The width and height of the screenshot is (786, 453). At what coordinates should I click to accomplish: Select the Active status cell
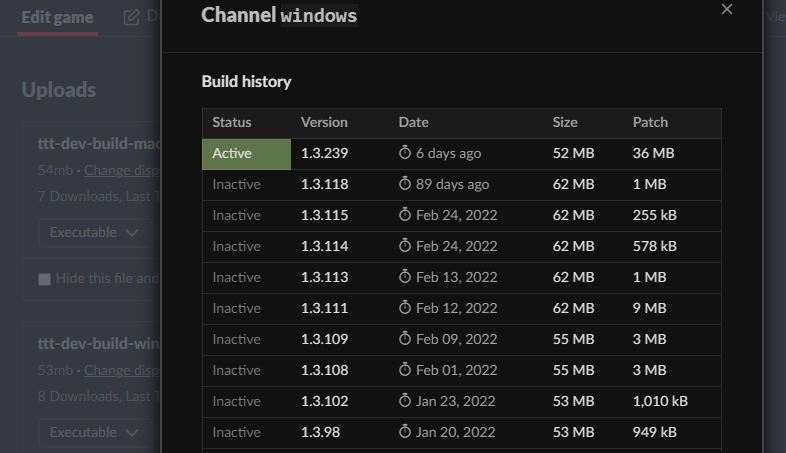tap(246, 153)
